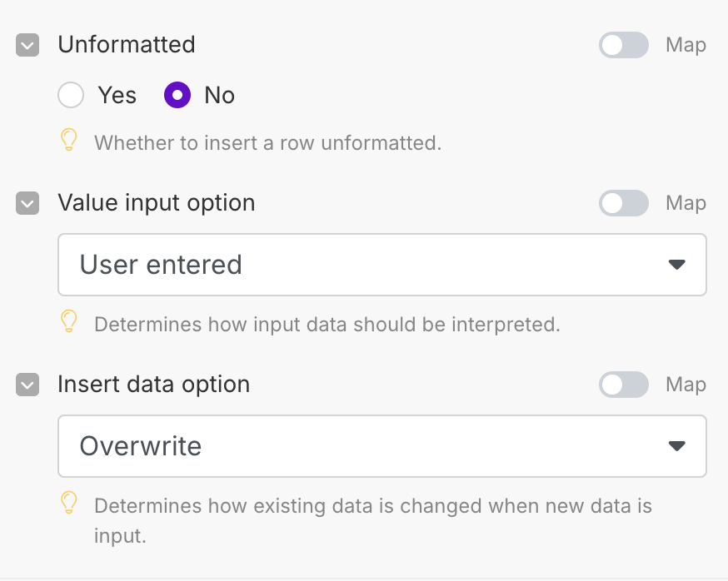Click the 'Determines how input data should be interpreted' hint

point(327,324)
